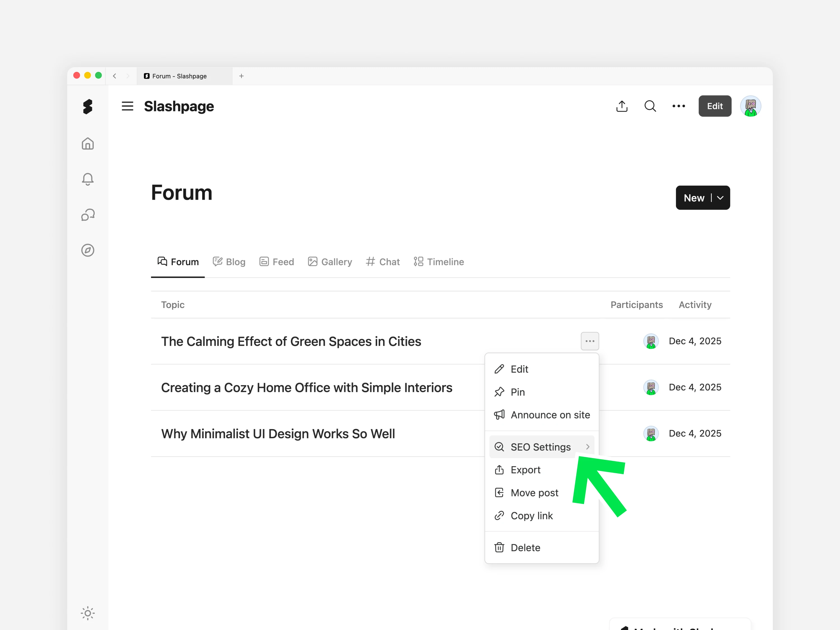Open the hamburger menu next to Slashpage
The image size is (840, 630).
click(127, 106)
